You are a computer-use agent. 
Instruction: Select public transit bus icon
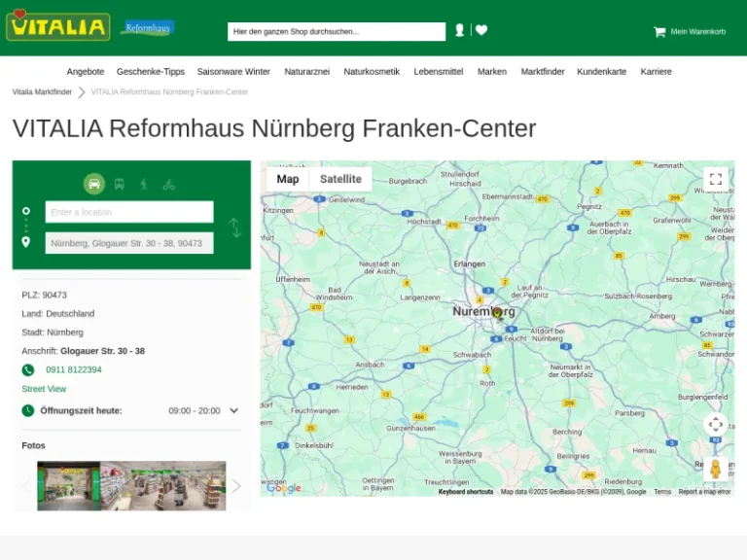click(119, 184)
